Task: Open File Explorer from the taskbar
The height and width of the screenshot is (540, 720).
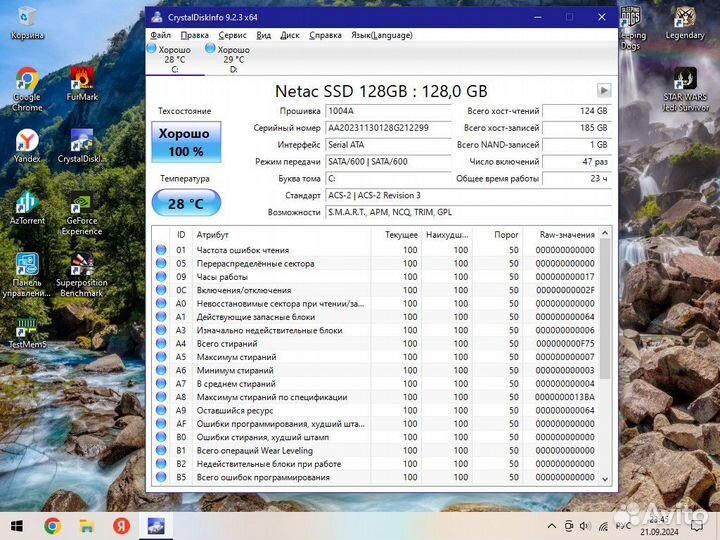Action: (x=87, y=526)
